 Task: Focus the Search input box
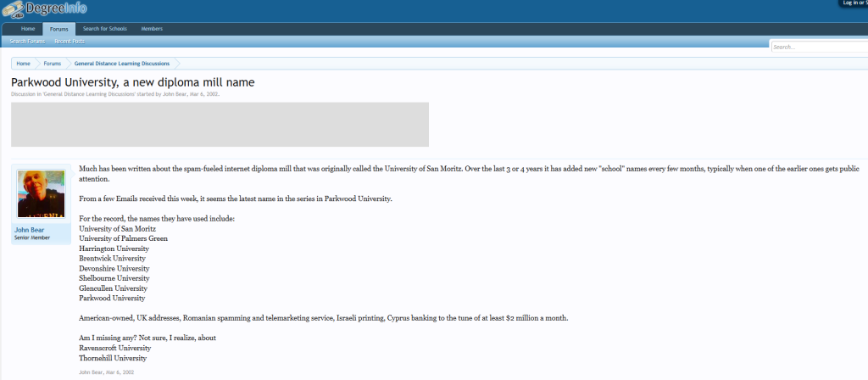coord(820,47)
